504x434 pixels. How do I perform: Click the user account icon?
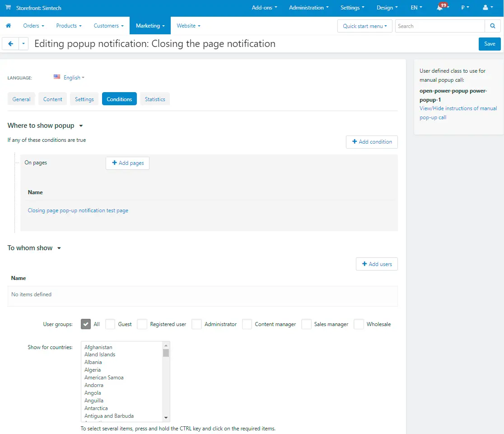(485, 8)
